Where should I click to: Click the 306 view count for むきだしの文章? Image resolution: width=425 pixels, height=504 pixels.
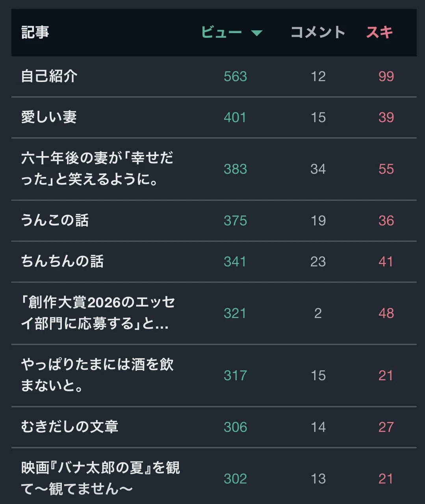pyautogui.click(x=235, y=427)
